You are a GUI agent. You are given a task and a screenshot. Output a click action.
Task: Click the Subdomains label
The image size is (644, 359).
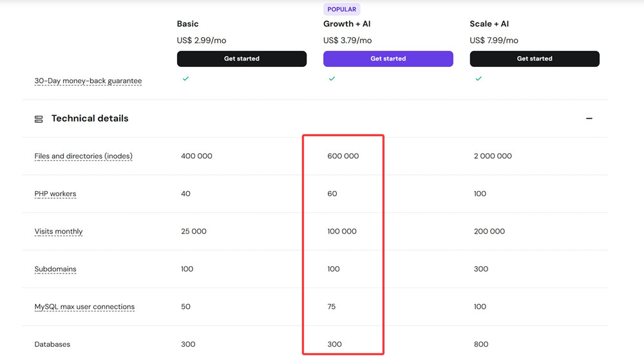[55, 269]
